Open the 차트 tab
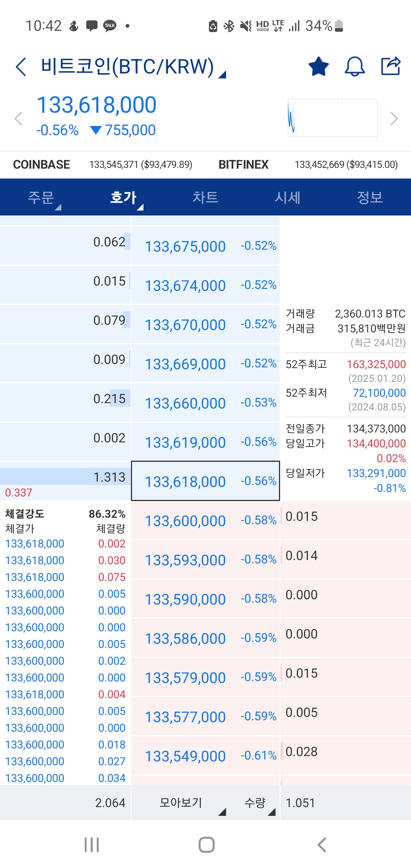This screenshot has width=411, height=868. pos(205,198)
